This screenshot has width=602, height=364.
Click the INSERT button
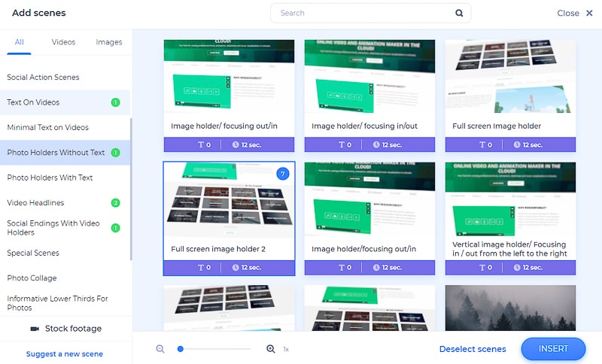[x=553, y=349]
